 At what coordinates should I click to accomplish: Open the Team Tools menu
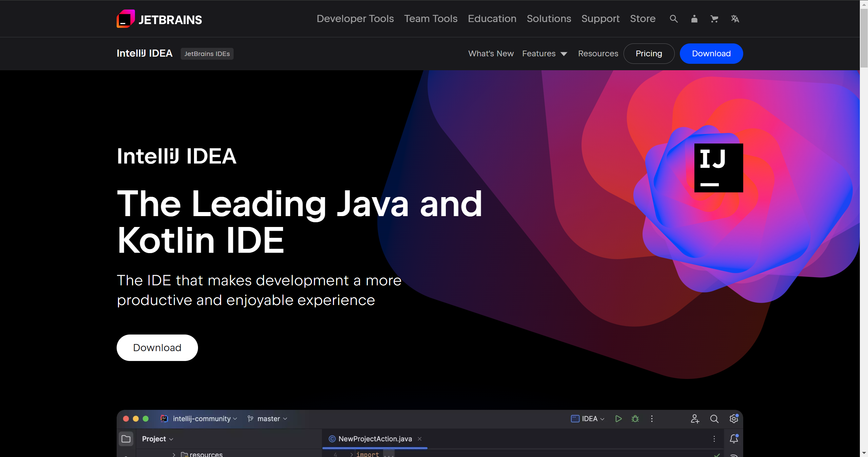(431, 19)
